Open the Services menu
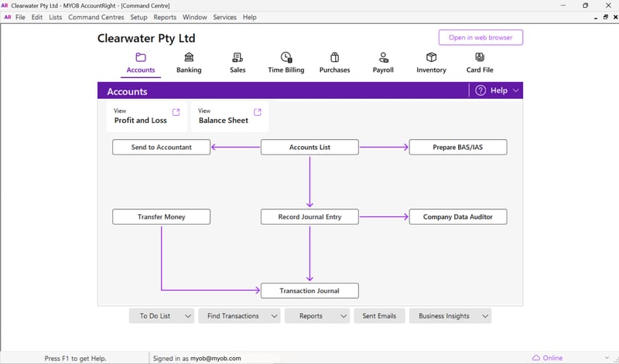Screen dimensions: 619x364 coord(224,17)
